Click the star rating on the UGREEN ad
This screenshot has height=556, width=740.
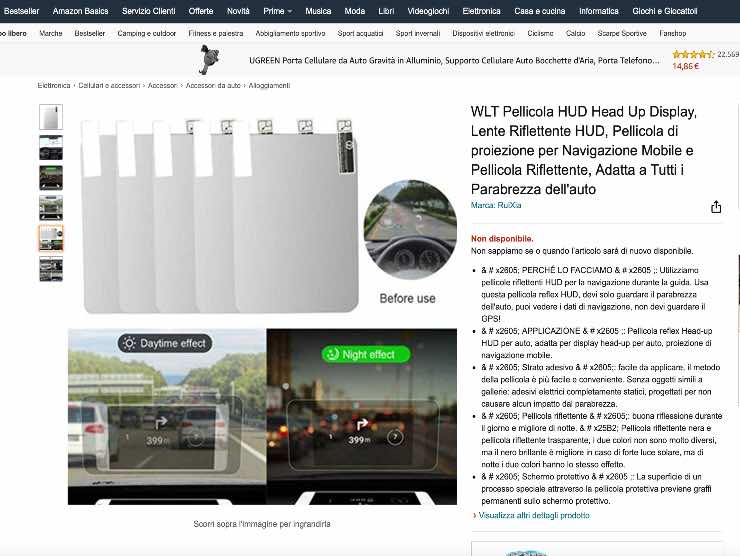click(692, 55)
